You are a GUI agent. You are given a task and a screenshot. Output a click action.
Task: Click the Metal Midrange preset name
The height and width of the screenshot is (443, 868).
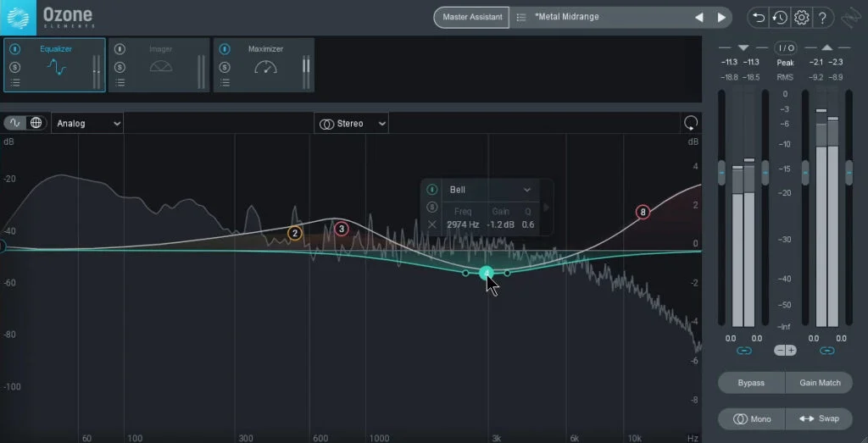[x=567, y=17]
